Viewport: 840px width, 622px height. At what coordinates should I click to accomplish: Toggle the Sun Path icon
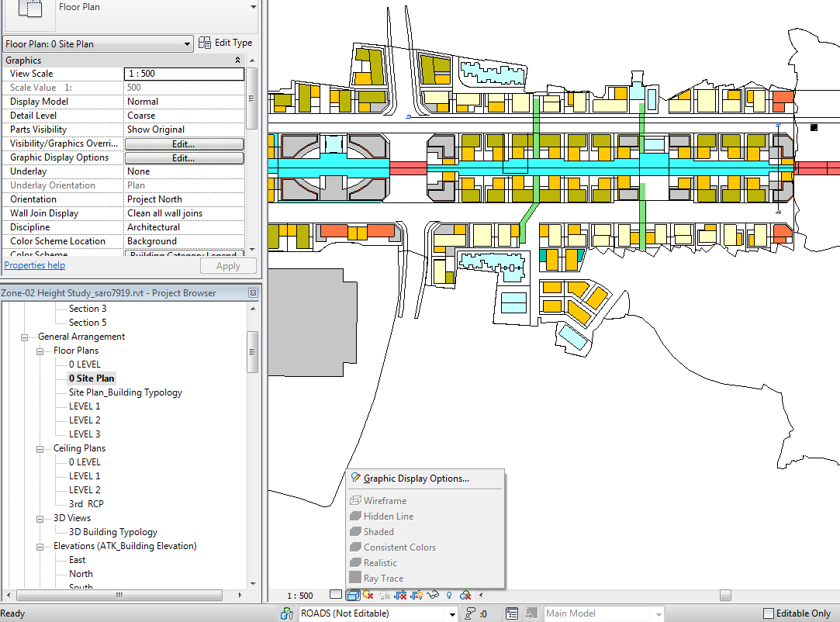tap(368, 595)
